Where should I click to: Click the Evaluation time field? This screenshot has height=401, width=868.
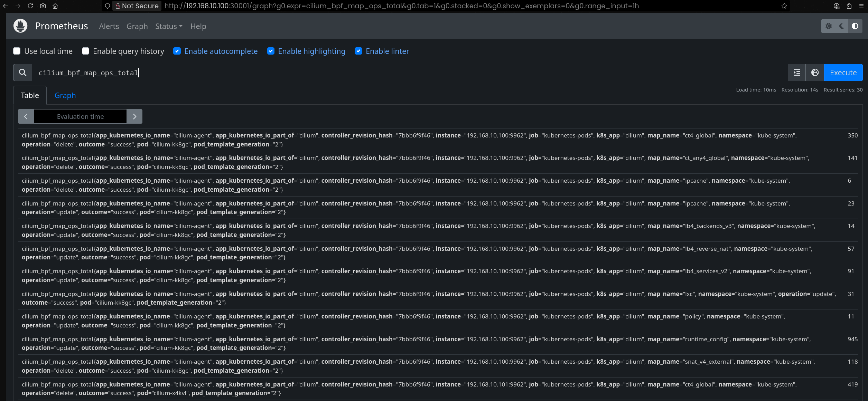pos(80,116)
